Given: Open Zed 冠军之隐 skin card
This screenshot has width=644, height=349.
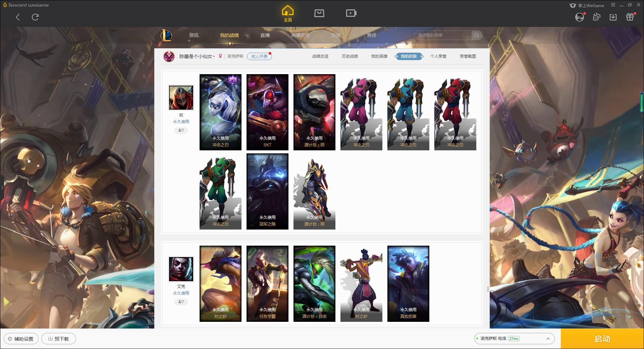Looking at the screenshot, I should pyautogui.click(x=267, y=191).
